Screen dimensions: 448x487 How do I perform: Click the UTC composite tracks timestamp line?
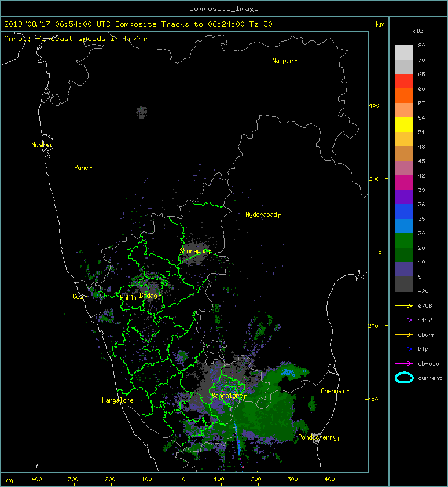point(138,24)
